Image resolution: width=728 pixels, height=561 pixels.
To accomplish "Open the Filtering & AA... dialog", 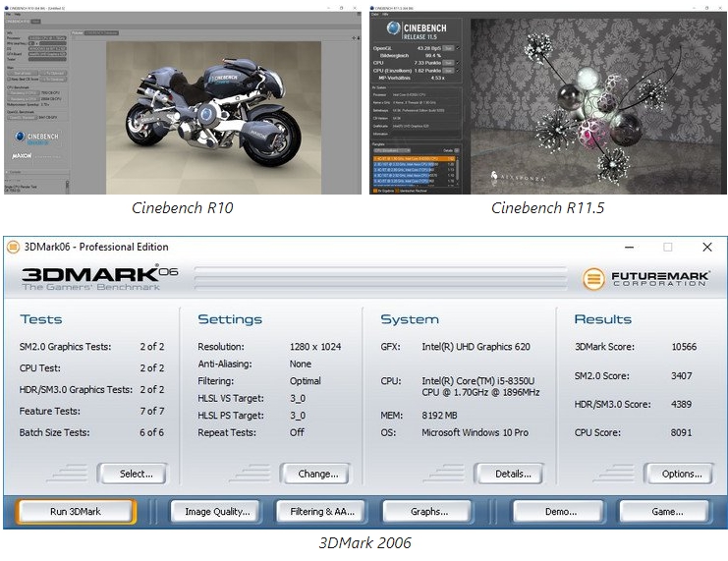I will pyautogui.click(x=321, y=511).
